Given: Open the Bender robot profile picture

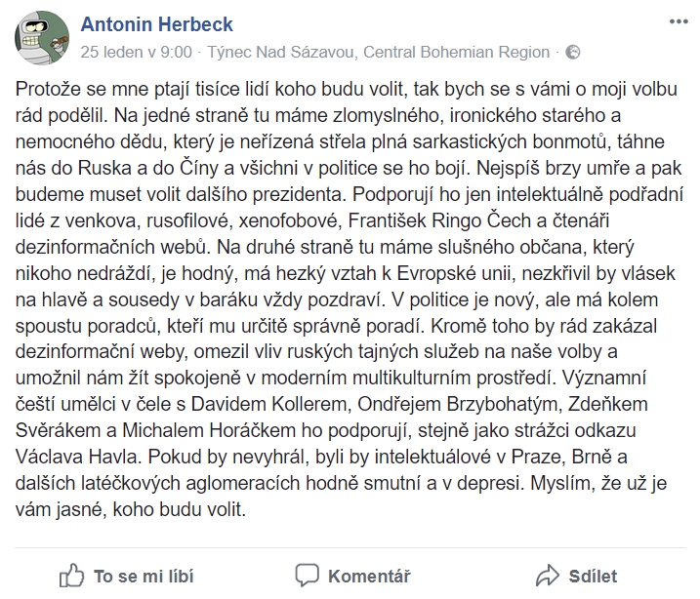Looking at the screenshot, I should [x=42, y=38].
